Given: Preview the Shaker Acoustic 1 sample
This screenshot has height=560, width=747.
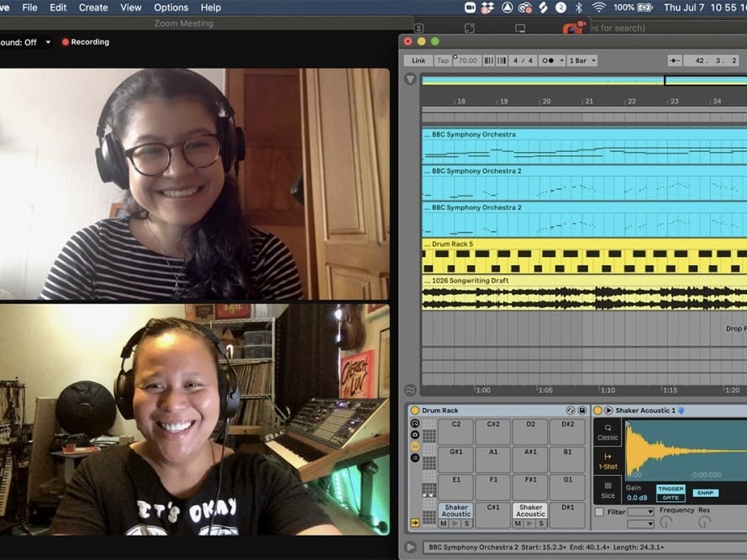Looking at the screenshot, I should click(x=608, y=411).
